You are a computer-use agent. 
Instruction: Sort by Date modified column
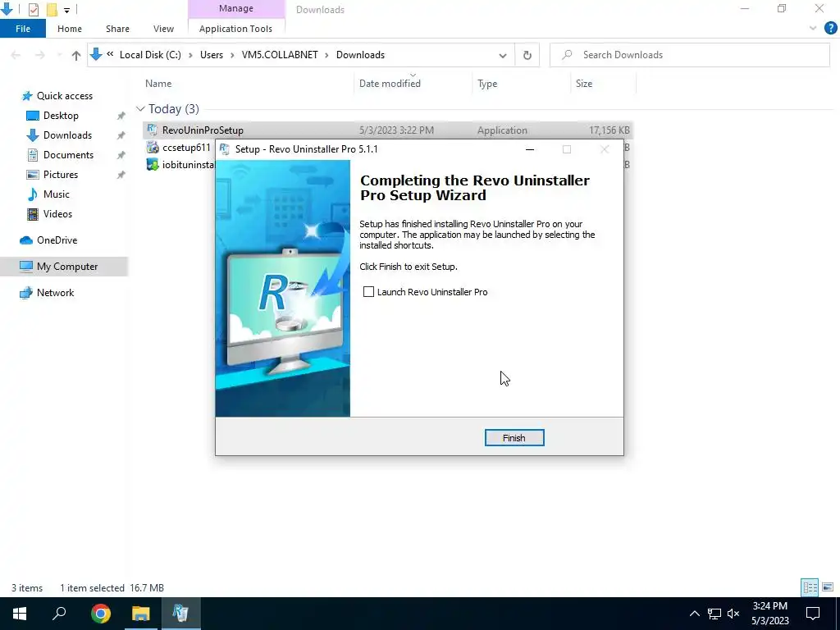point(390,84)
